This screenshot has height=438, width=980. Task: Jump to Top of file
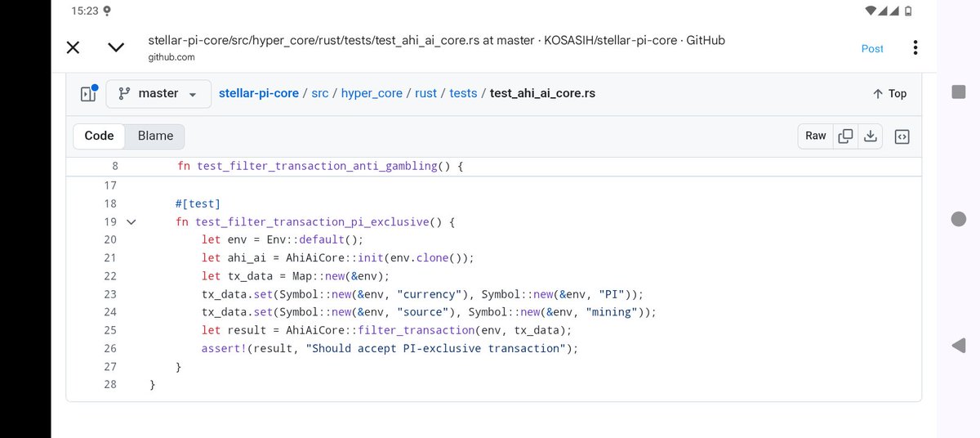point(889,94)
